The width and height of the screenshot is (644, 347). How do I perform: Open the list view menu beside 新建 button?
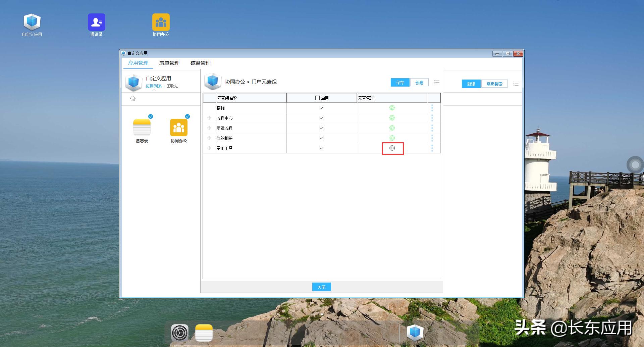tap(437, 82)
